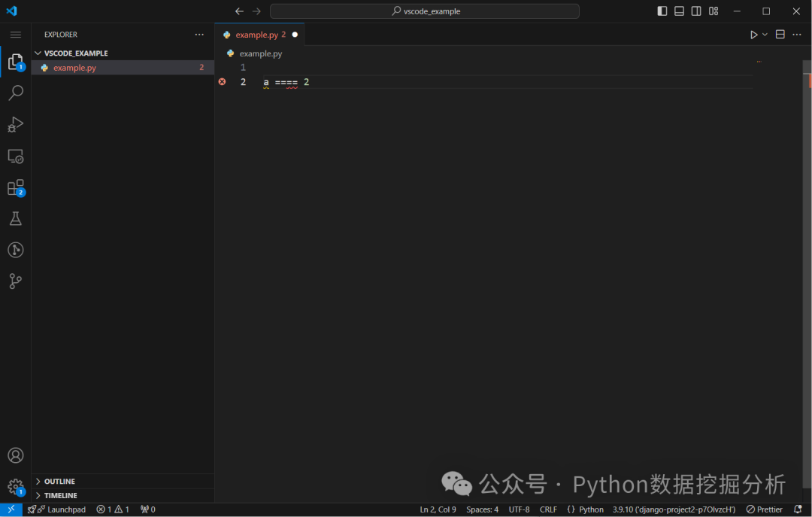Toggle the secondary side bar
Viewport: 812px width, 517px height.
click(x=696, y=11)
